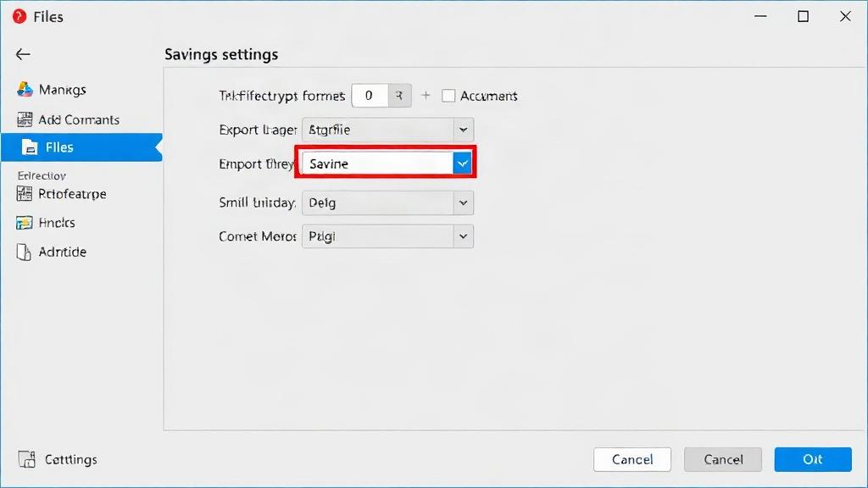
Task: Click the red app icon in the title bar
Action: 19,17
